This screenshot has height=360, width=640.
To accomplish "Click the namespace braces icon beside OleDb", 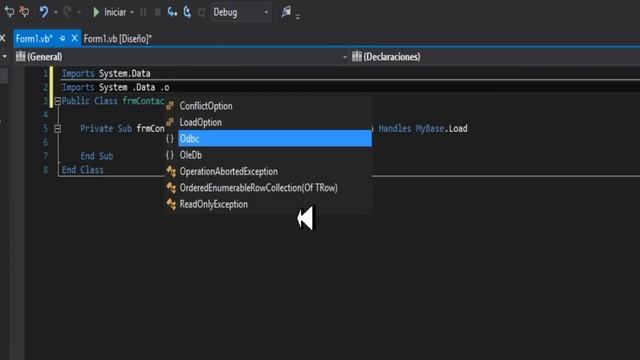I will [x=170, y=155].
